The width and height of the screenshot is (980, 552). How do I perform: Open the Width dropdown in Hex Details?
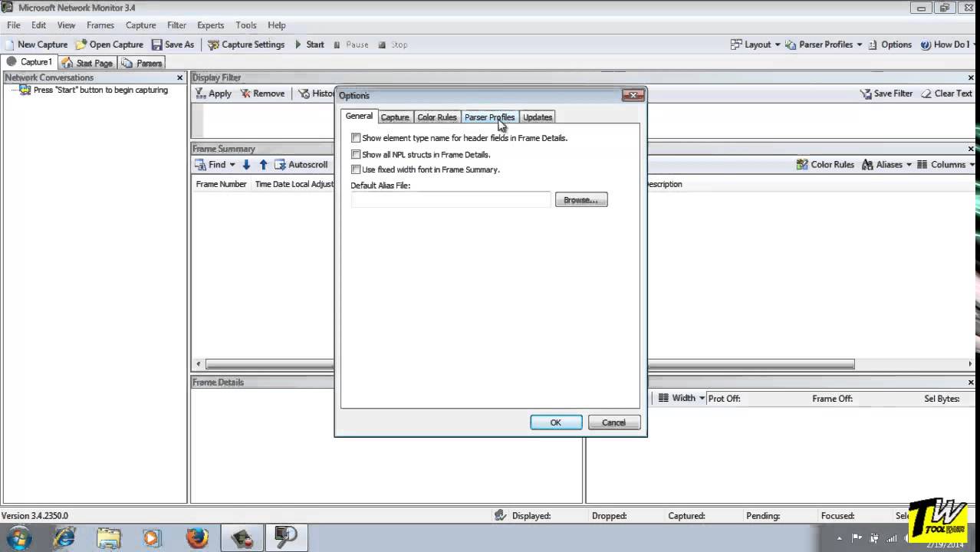point(682,398)
